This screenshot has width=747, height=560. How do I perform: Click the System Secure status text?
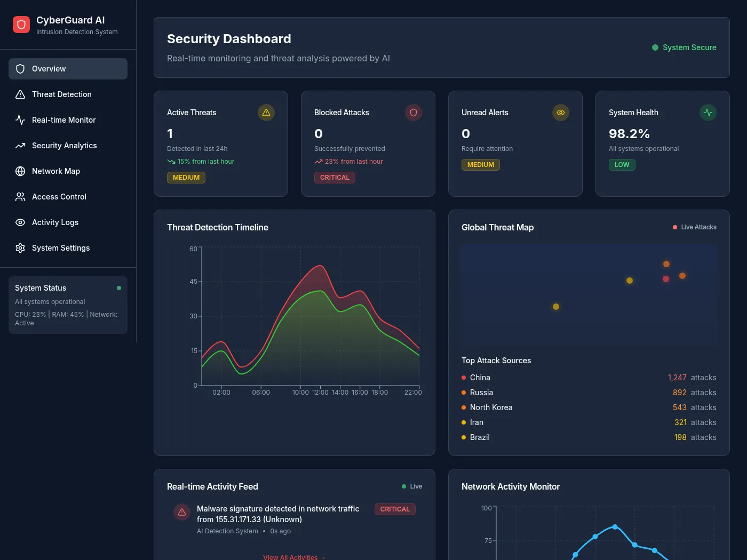689,47
